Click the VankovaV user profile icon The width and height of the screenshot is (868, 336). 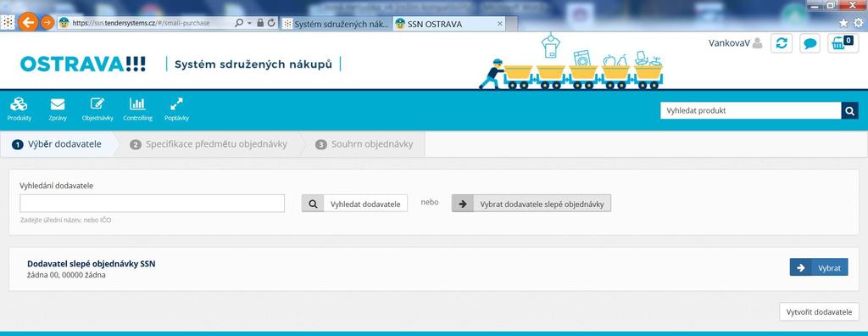pos(757,43)
